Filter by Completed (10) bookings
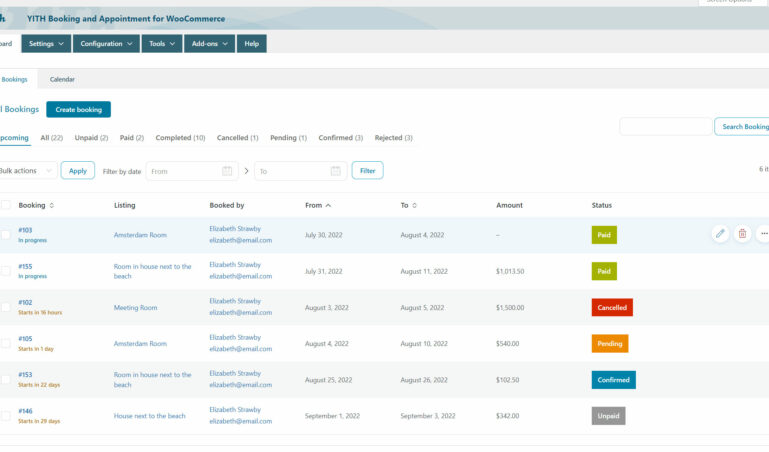 (x=180, y=138)
